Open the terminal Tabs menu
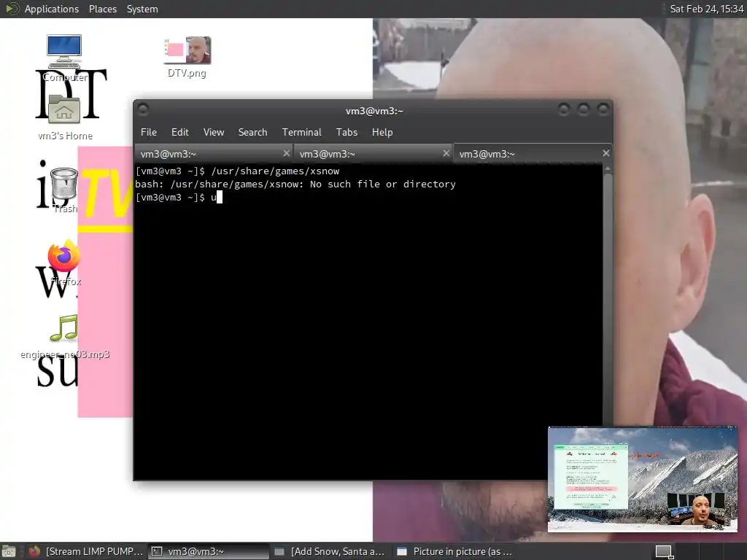Screen dimensions: 747x560 (347, 132)
